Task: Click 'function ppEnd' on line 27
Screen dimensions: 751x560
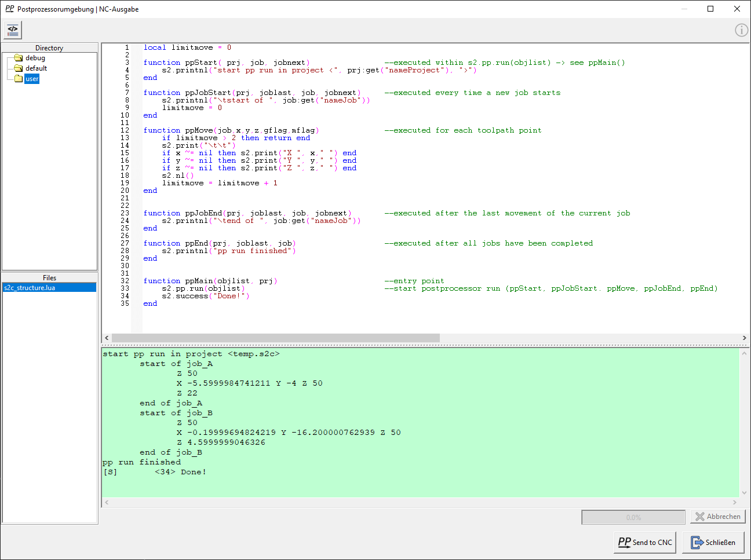Action: (x=220, y=243)
